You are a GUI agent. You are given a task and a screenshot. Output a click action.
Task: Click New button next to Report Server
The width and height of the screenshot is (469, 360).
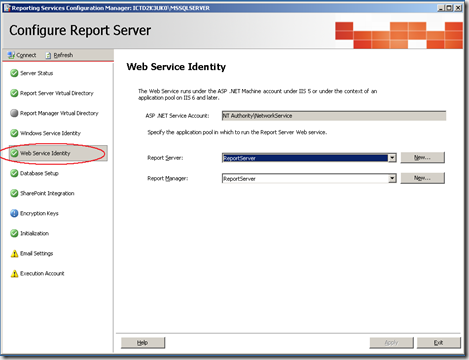click(x=422, y=157)
